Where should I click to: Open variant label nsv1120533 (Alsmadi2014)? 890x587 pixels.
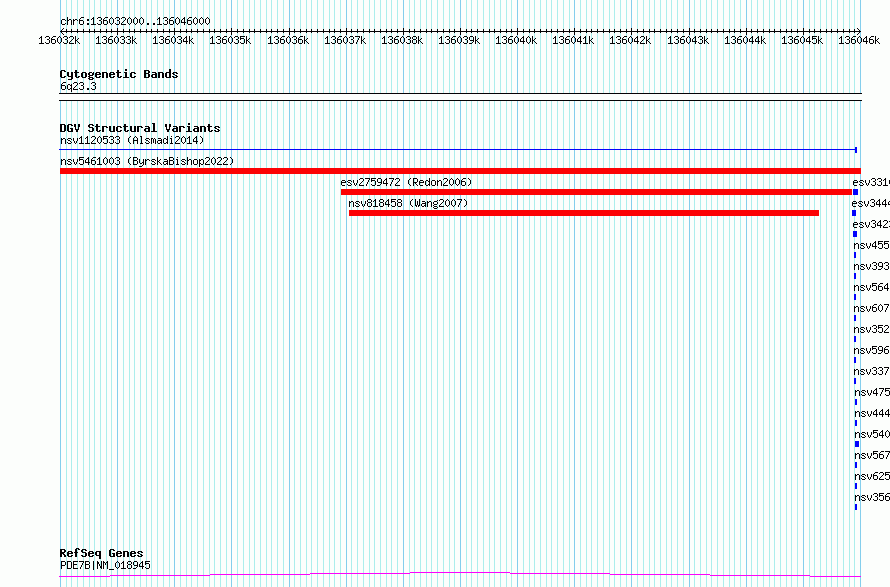pos(132,140)
